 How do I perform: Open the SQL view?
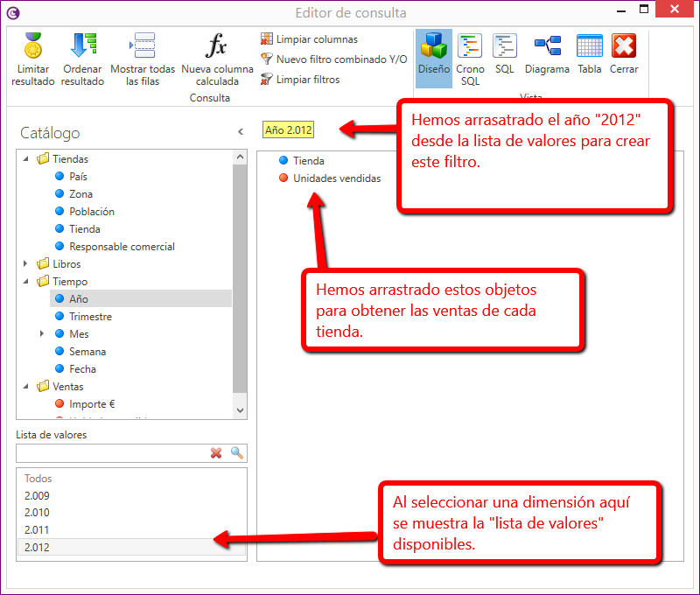tap(504, 46)
